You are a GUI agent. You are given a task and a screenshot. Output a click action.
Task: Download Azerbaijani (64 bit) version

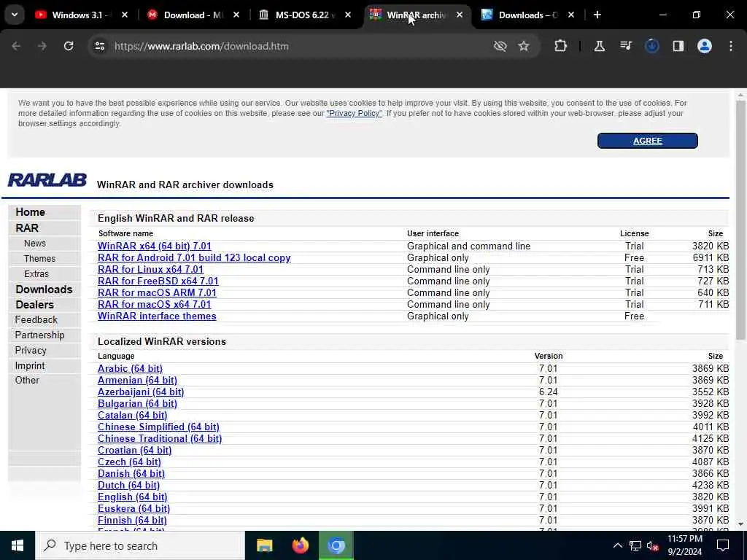pyautogui.click(x=141, y=392)
